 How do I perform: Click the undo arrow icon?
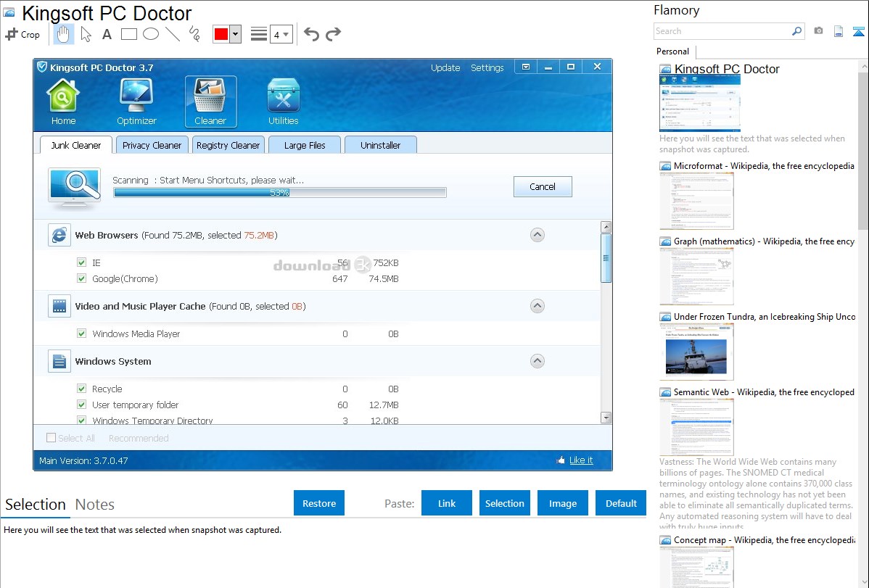tap(311, 34)
